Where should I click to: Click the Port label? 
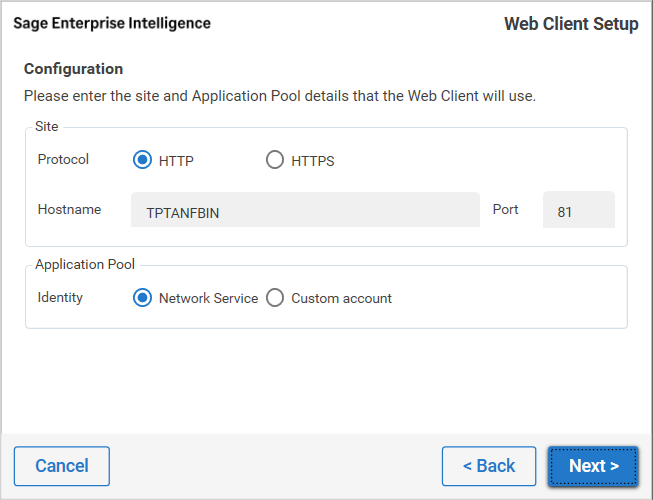506,210
